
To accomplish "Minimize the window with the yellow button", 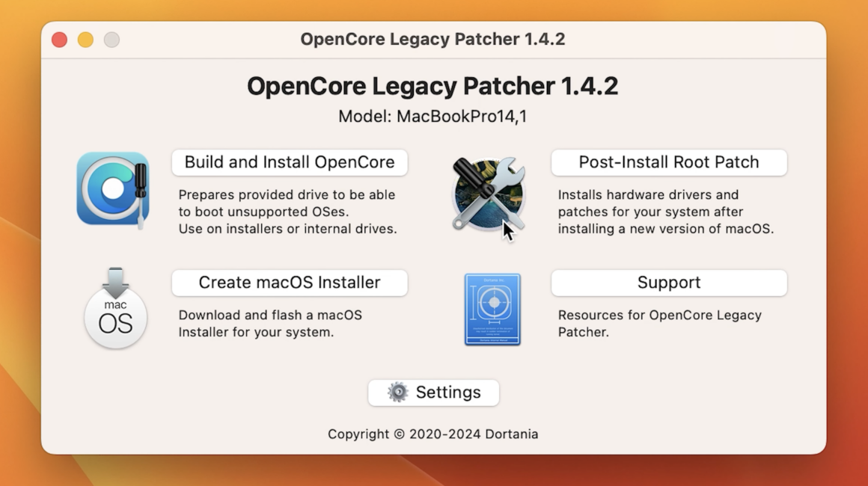I will tap(85, 40).
